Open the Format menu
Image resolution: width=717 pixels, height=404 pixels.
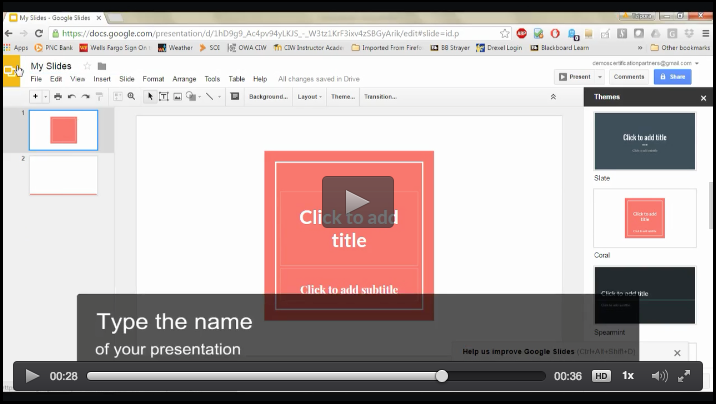(x=153, y=79)
